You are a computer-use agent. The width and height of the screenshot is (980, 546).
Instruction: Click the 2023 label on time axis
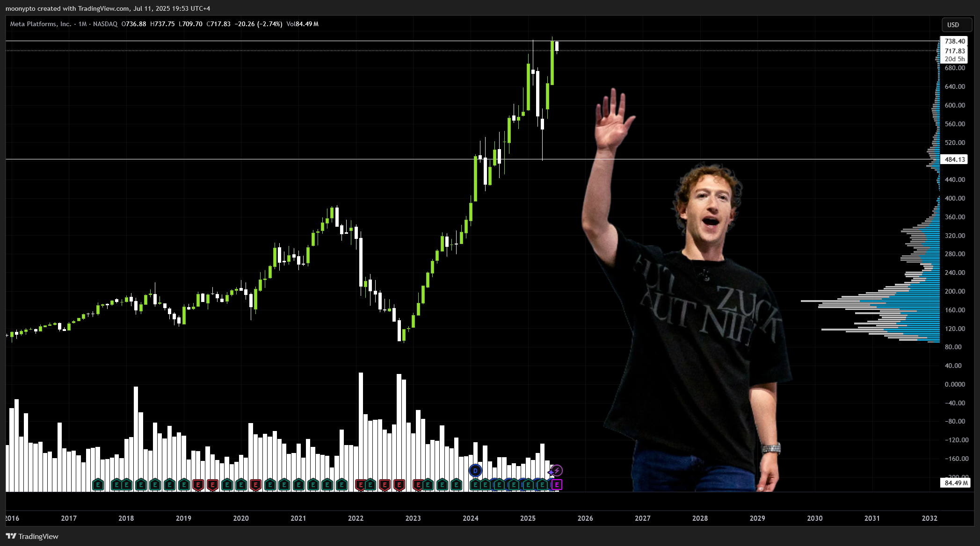point(413,518)
